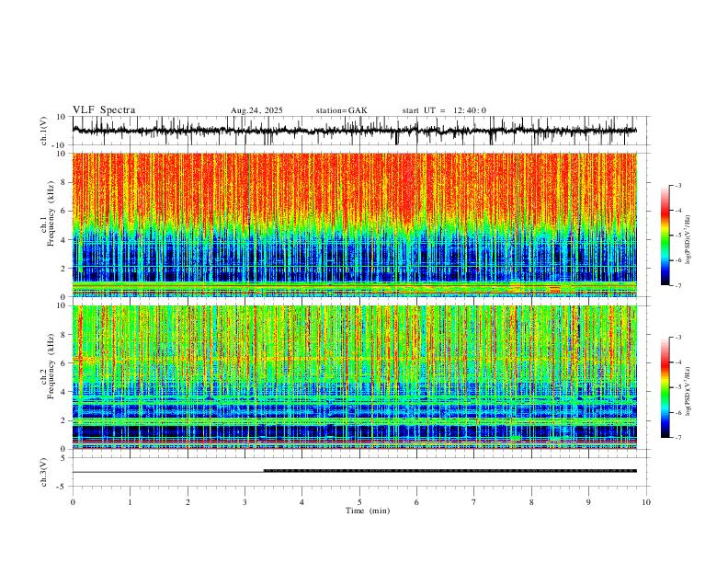Click the ch.3 voltage trace line
This screenshot has width=728, height=563.
354,472
